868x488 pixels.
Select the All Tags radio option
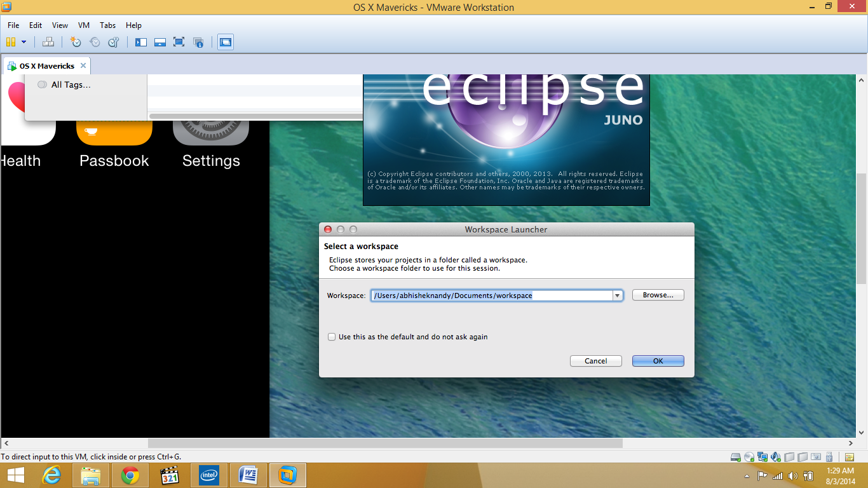(x=42, y=85)
